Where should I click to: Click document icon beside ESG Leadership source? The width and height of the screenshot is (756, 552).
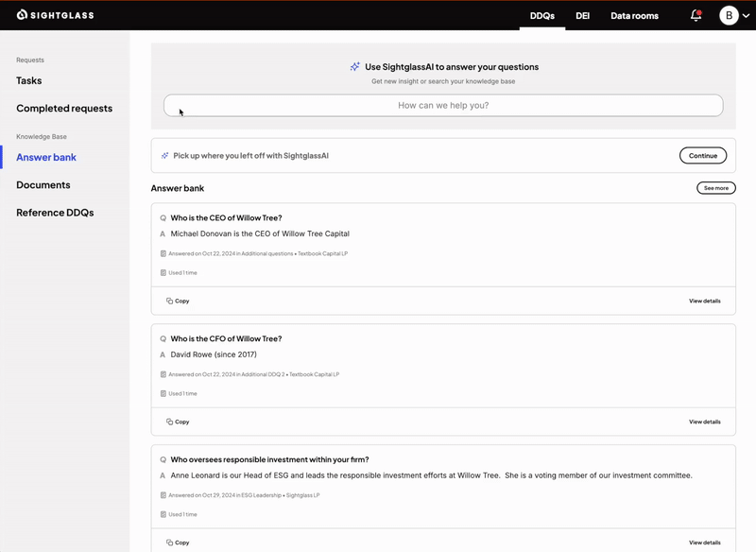click(x=163, y=495)
